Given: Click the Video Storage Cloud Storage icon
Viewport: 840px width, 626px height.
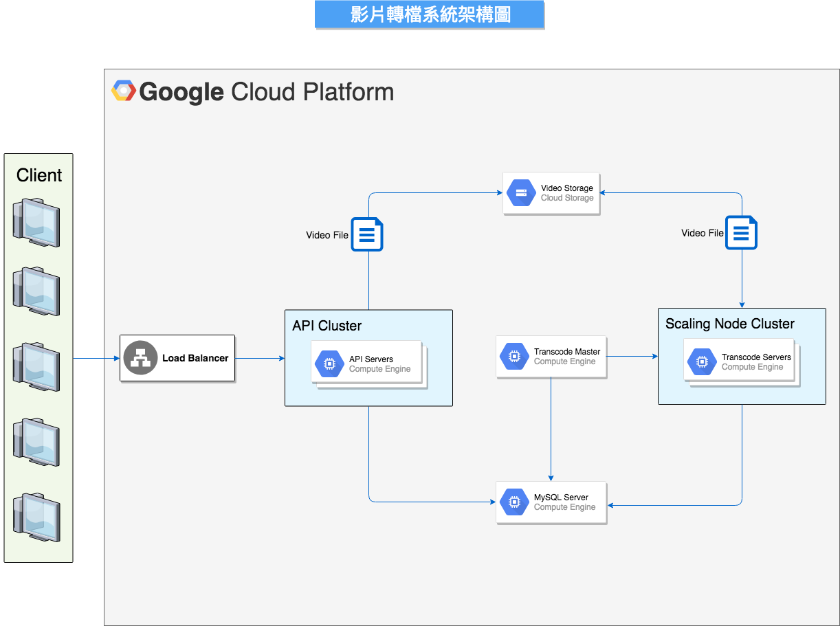Looking at the screenshot, I should coord(521,193).
